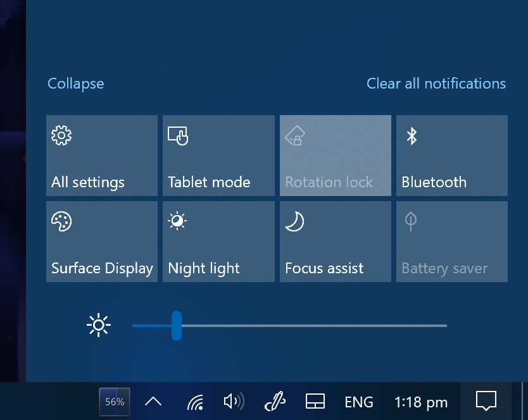Image resolution: width=528 pixels, height=420 pixels.
Task: Toggle Rotation lock tile
Action: point(335,156)
